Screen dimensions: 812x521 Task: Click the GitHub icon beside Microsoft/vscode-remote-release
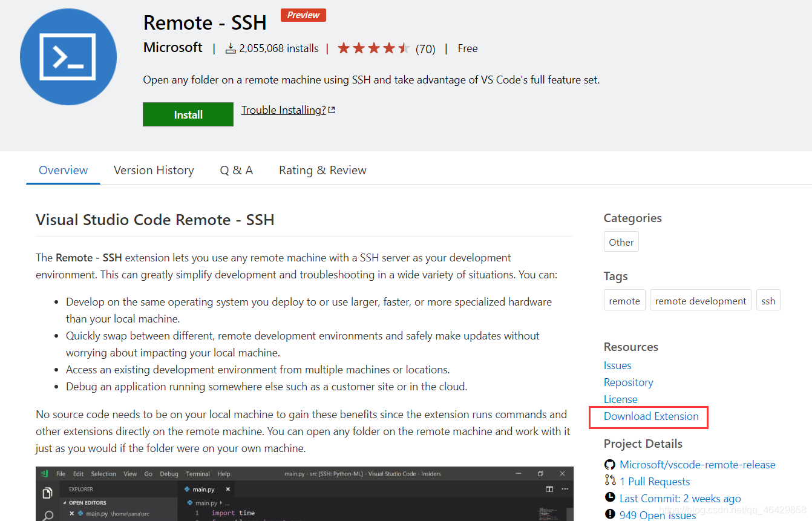pyautogui.click(x=610, y=465)
